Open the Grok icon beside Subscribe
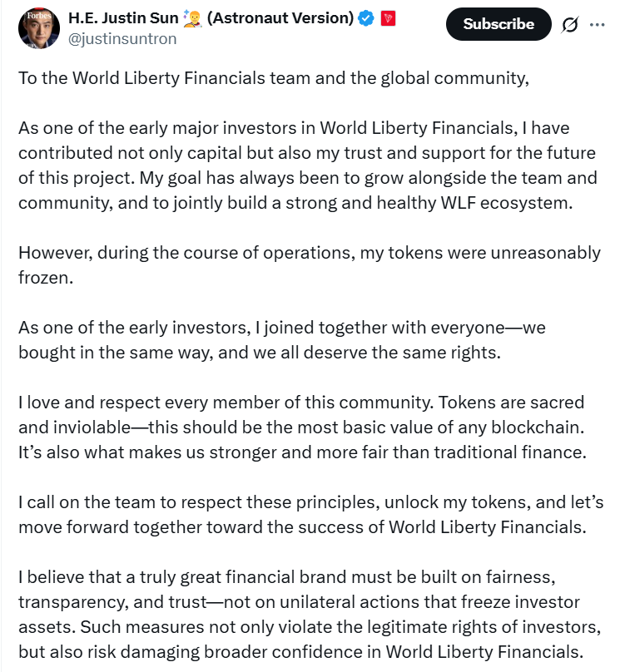 (x=570, y=25)
